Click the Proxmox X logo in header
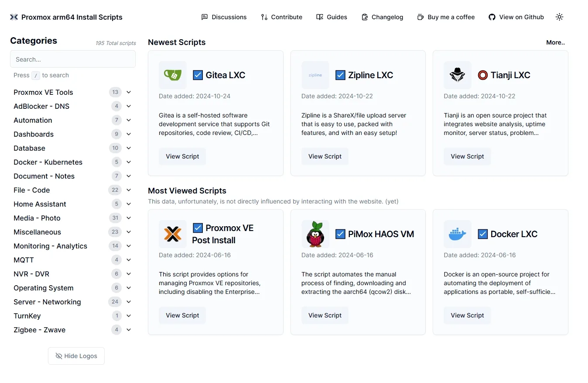 [14, 17]
